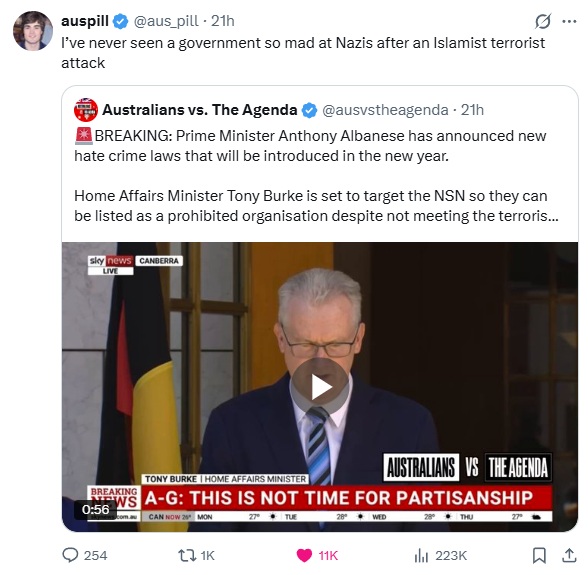
Task: Play the quoted Sky News video
Action: pyautogui.click(x=320, y=387)
